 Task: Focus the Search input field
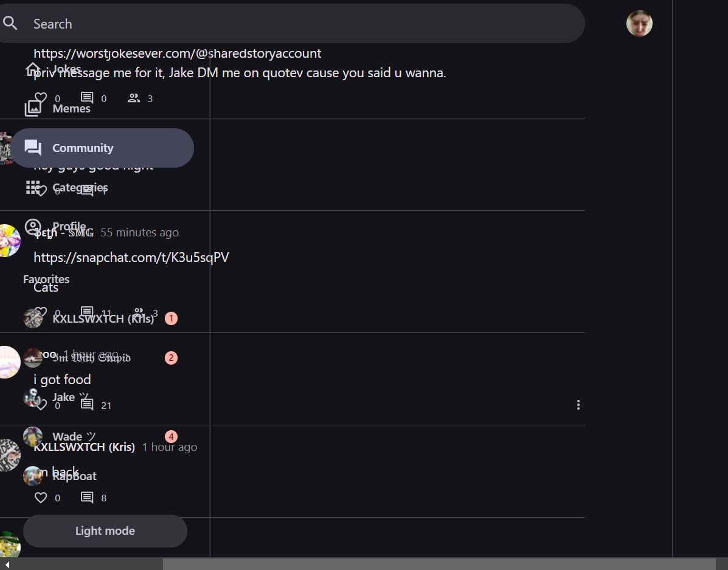tap(304, 24)
